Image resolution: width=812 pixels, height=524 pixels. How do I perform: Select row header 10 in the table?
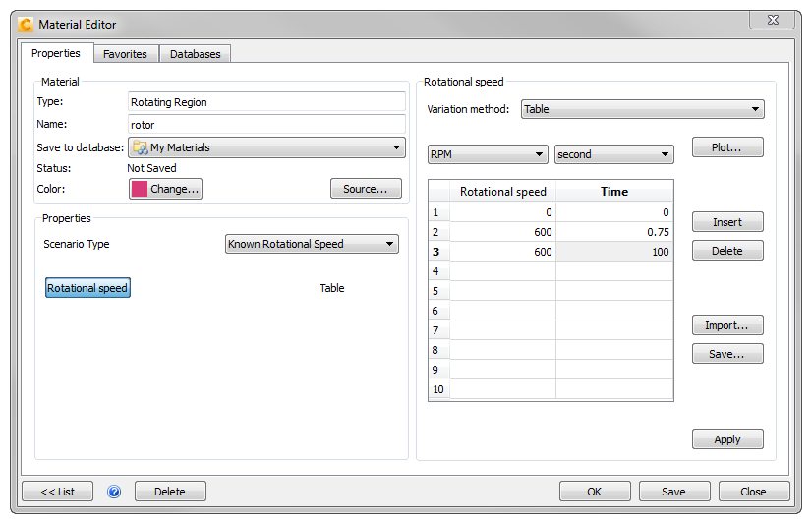(438, 389)
